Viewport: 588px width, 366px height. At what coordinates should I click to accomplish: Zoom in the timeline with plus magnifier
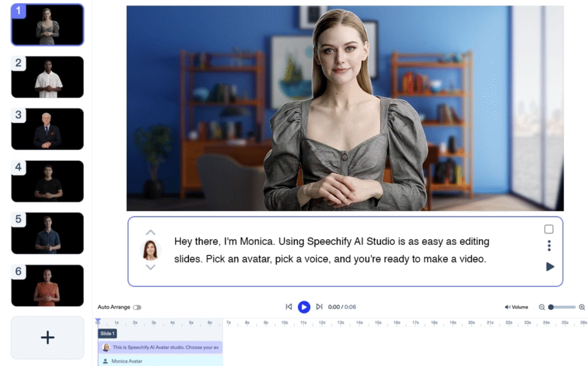[x=582, y=307]
